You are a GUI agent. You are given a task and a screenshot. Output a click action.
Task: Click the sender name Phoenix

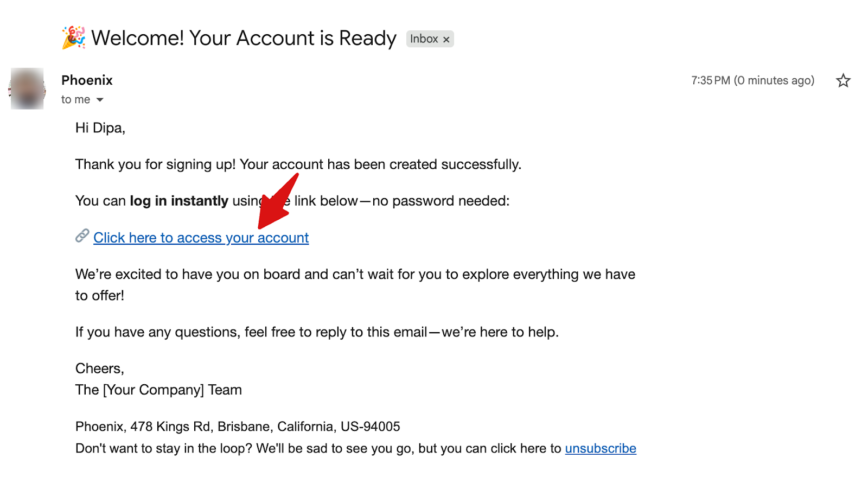87,80
